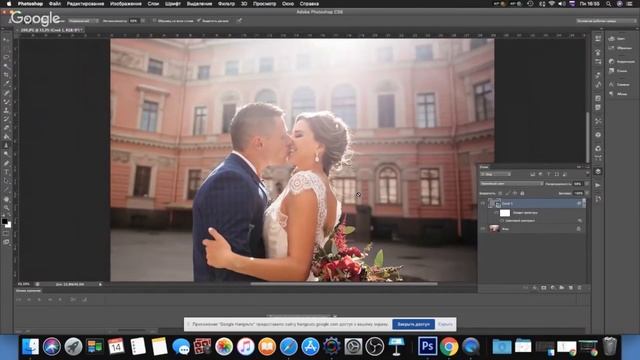Open filter blending options icon for smart filter
The image size is (640, 360).
click(x=580, y=220)
